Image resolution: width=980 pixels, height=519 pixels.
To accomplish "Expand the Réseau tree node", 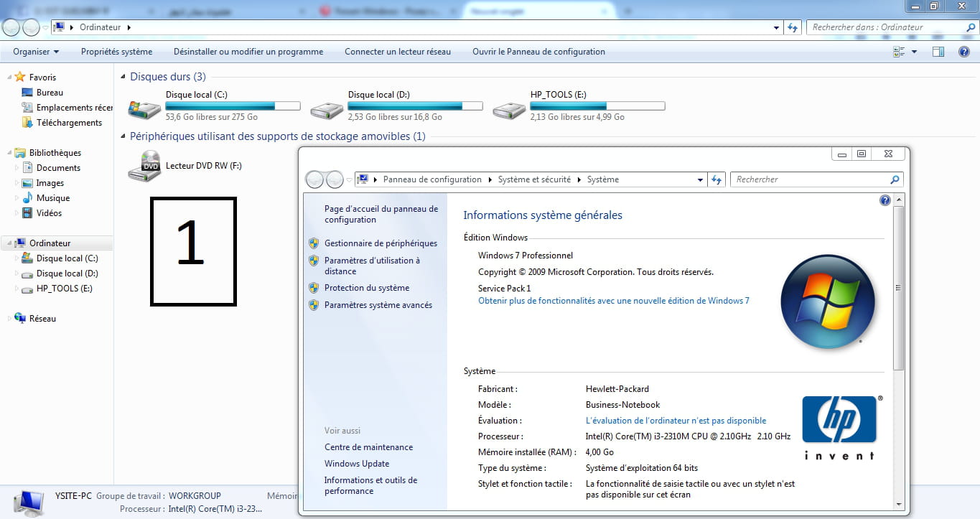I will click(x=10, y=318).
